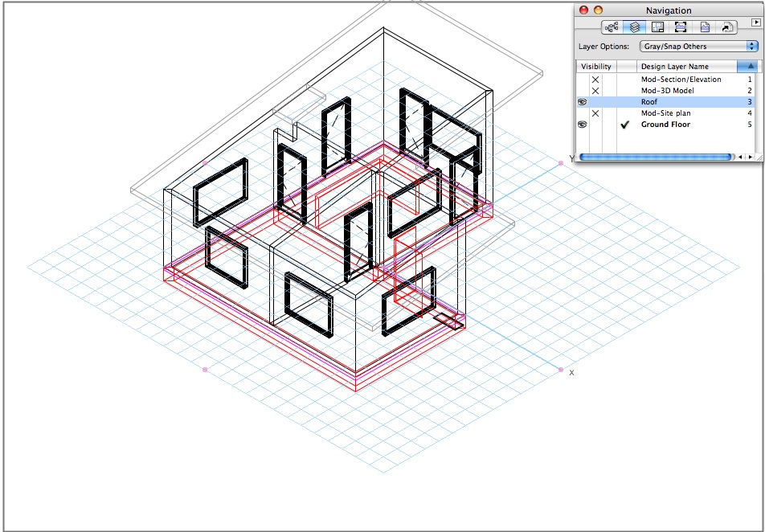Open the Navigation palette flyout menu arrow
Viewport: 765px width, 532px height.
coord(755,23)
